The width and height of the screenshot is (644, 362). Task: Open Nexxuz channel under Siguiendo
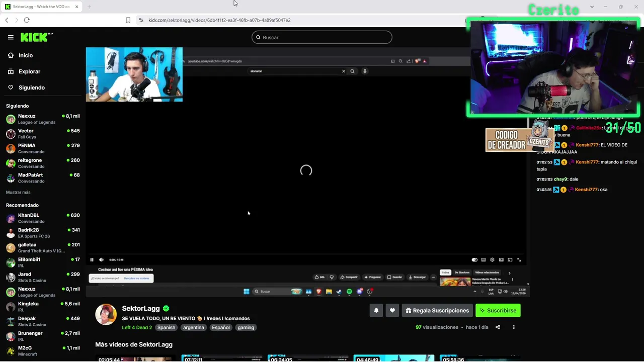(43, 119)
